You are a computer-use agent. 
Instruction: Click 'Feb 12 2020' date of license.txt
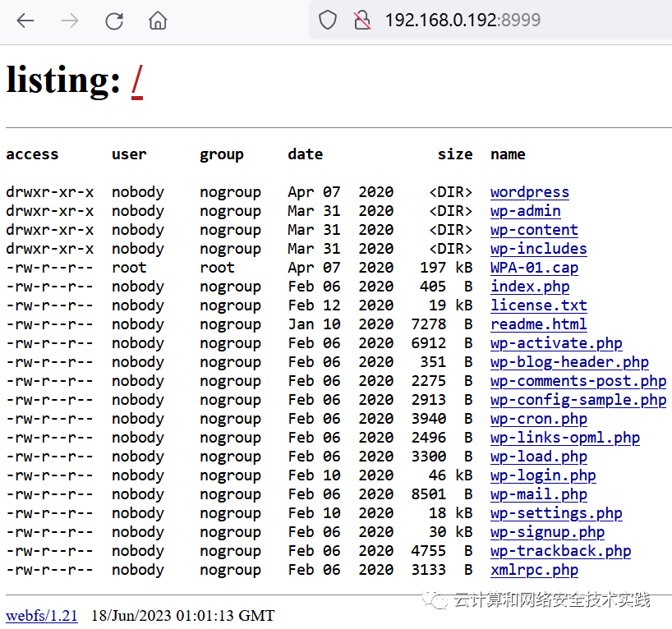[x=341, y=305]
